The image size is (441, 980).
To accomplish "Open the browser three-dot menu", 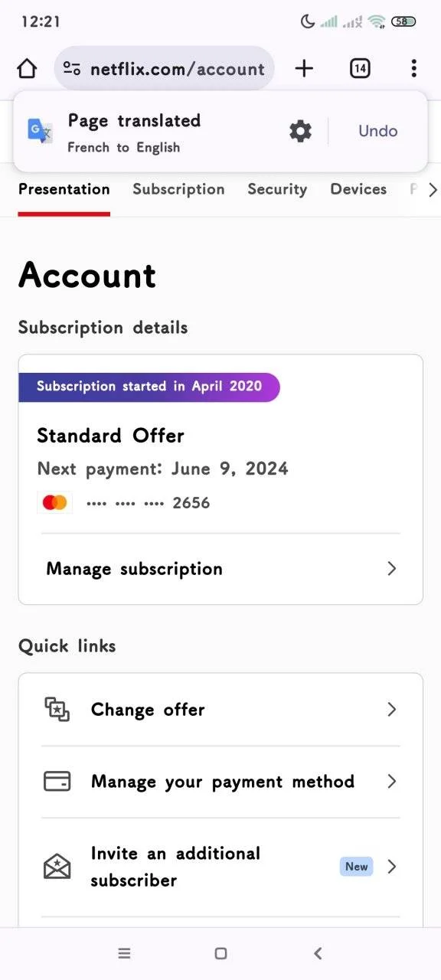I will tap(413, 69).
